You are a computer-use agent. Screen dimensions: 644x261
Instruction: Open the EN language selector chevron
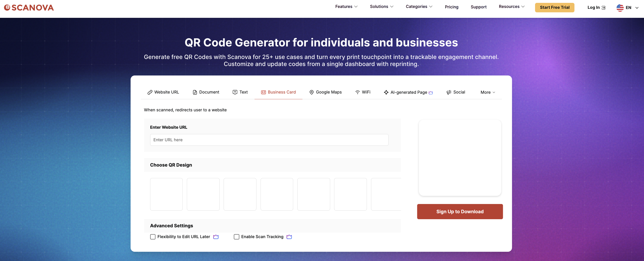(637, 8)
